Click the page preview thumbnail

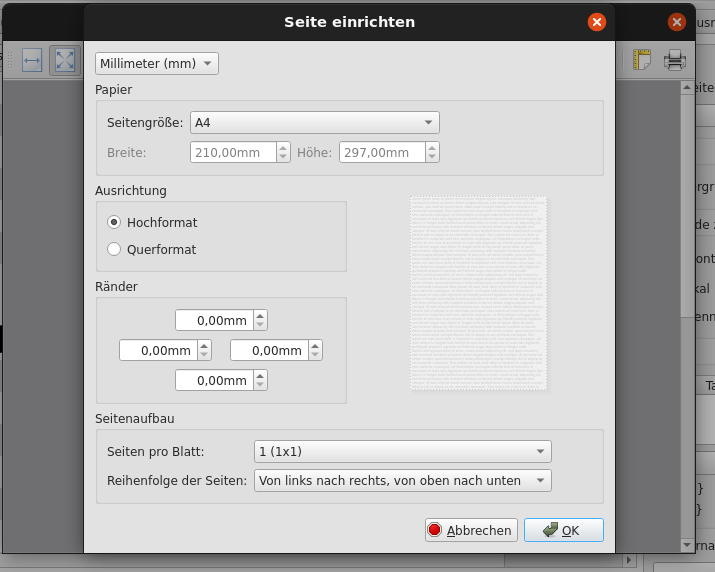(x=479, y=293)
